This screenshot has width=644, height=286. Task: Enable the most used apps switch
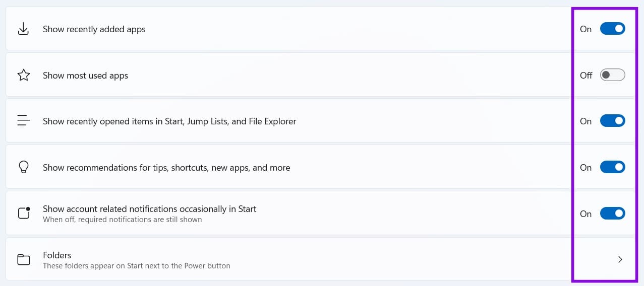pos(612,75)
